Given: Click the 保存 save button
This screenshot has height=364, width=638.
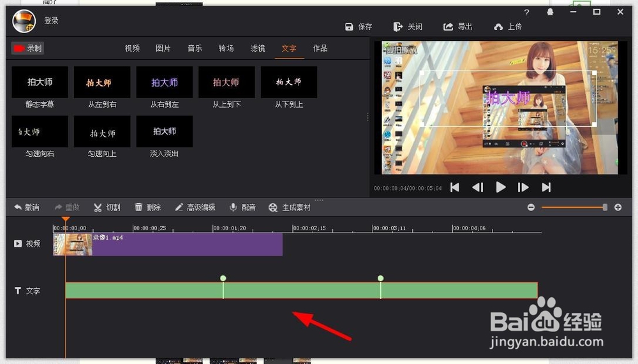Looking at the screenshot, I should (x=358, y=27).
